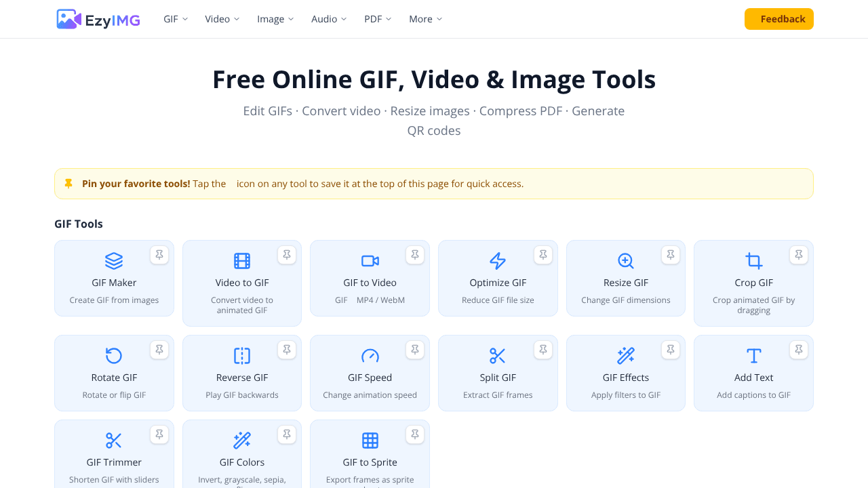
Task: Pin the GIF Maker tool
Action: click(159, 255)
